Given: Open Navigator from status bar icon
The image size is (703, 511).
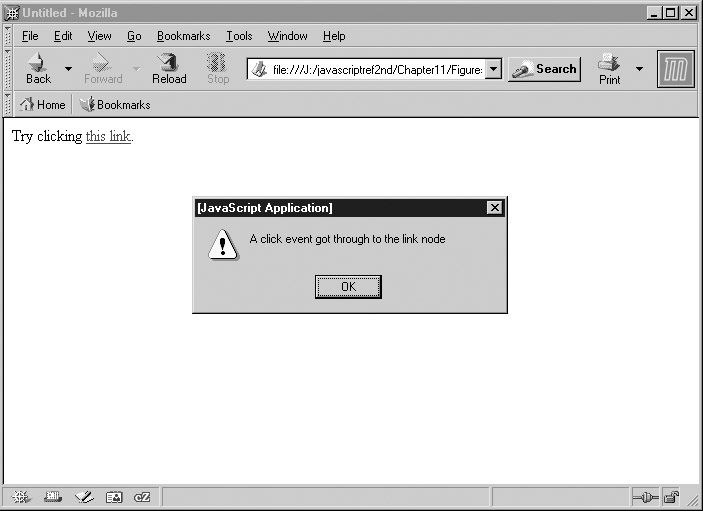Looking at the screenshot, I should pos(21,497).
